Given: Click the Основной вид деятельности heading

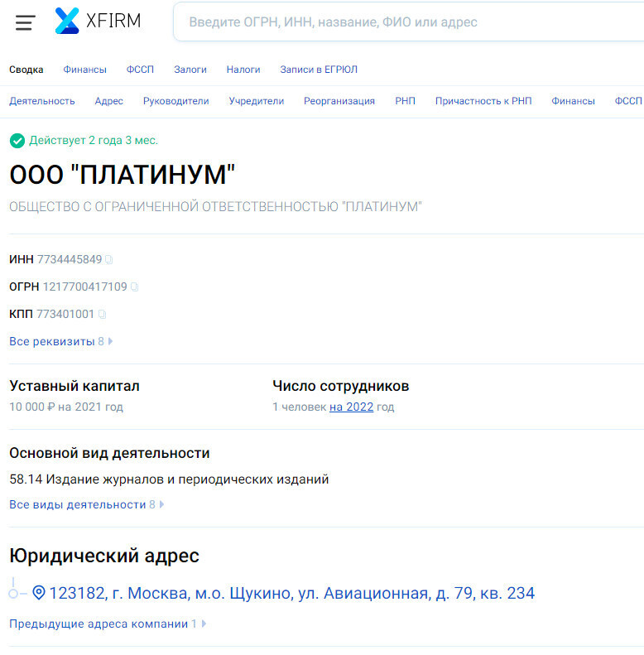Looking at the screenshot, I should (x=109, y=453).
